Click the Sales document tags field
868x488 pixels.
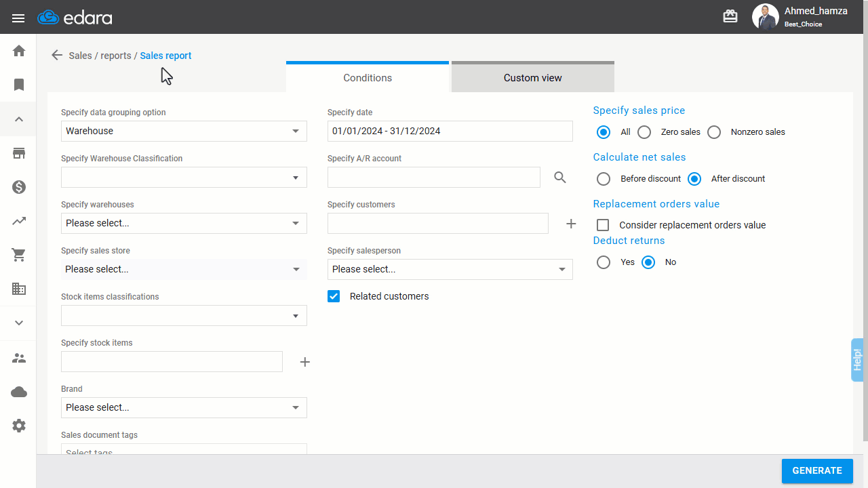(x=184, y=449)
